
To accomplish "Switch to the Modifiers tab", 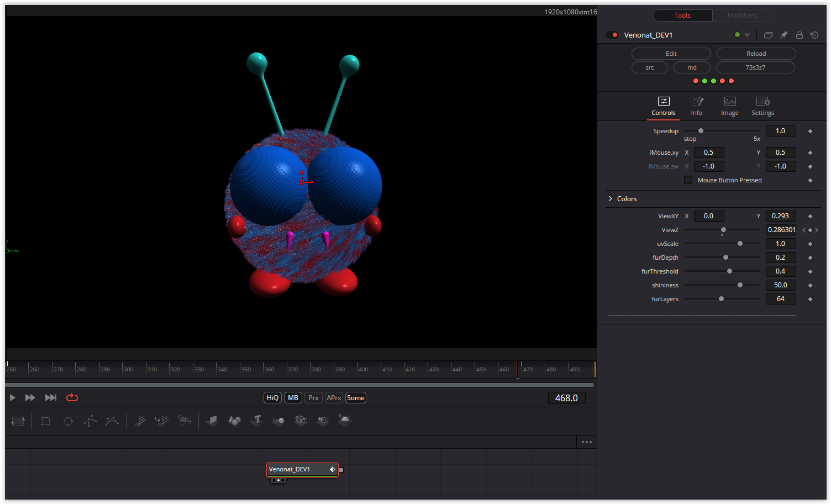I will [742, 15].
